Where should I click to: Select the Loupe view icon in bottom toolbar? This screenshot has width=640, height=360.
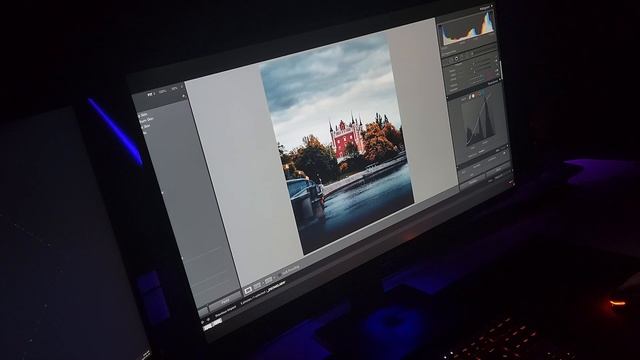tap(248, 290)
